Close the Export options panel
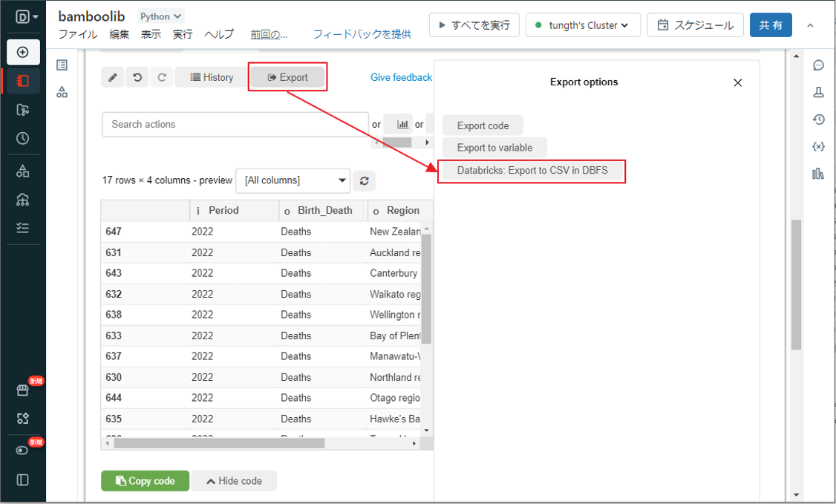This screenshot has height=504, width=836. 737,83
